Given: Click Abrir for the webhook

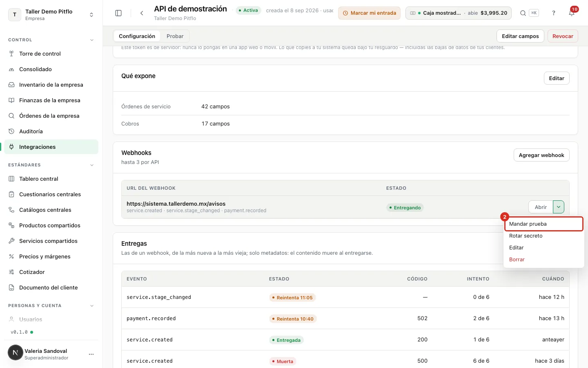Looking at the screenshot, I should 541,207.
